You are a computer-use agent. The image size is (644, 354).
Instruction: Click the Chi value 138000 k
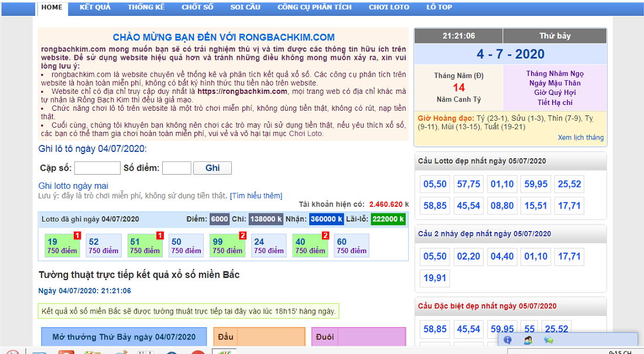pyautogui.click(x=266, y=219)
